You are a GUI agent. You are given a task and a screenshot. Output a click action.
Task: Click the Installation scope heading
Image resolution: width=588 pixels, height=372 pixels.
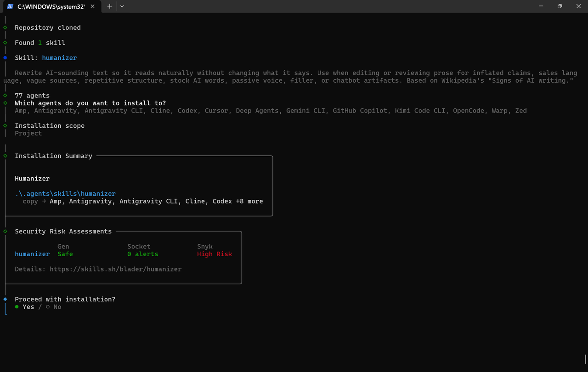pos(50,126)
